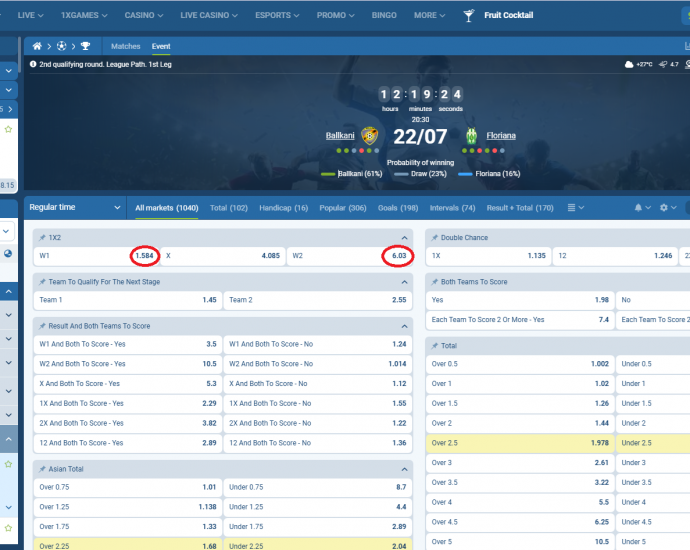Bet on X draw at 4.085
This screenshot has height=550, width=690.
[x=223, y=256]
